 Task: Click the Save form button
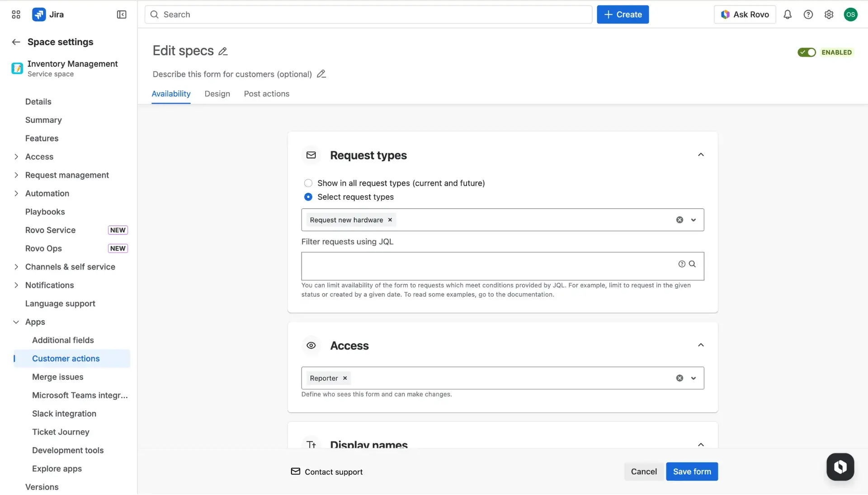pyautogui.click(x=691, y=472)
